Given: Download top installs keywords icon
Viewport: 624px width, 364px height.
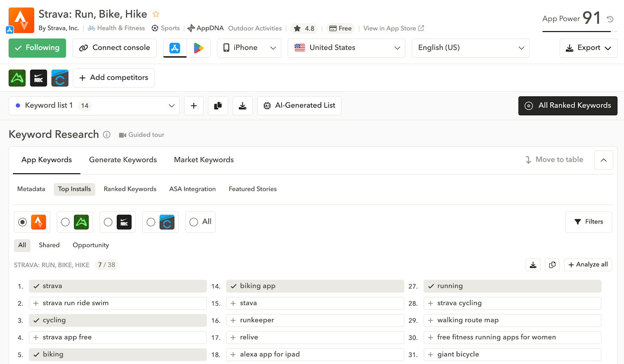Looking at the screenshot, I should pyautogui.click(x=533, y=265).
